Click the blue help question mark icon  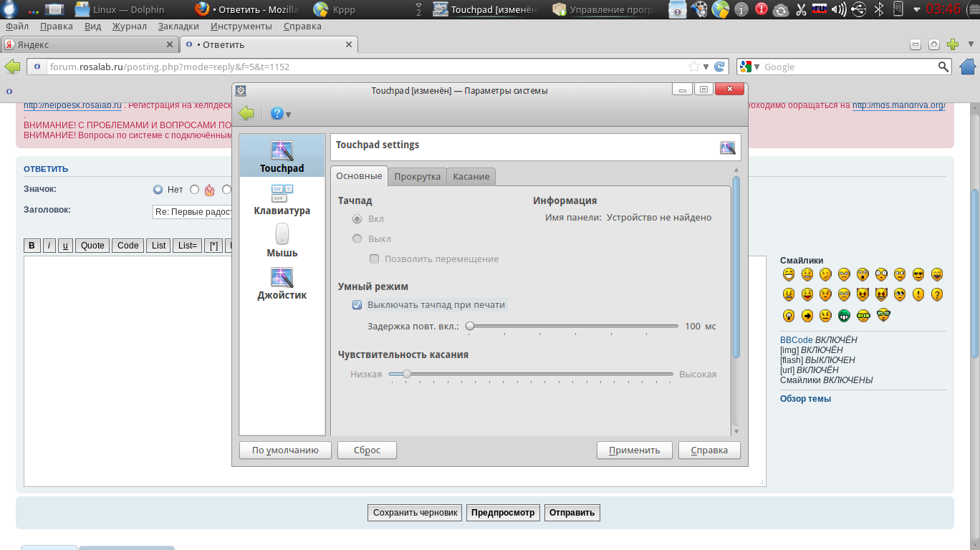coord(277,114)
